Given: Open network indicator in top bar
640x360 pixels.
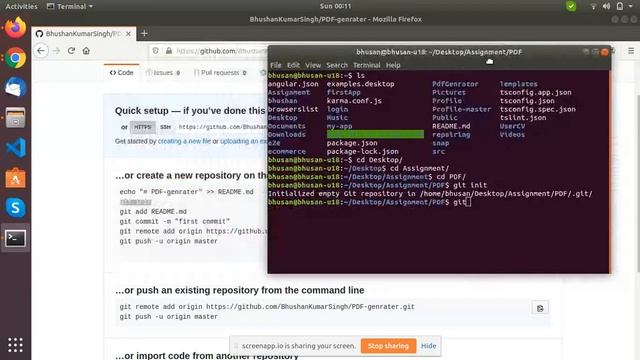Looking at the screenshot, I should pos(593,6).
